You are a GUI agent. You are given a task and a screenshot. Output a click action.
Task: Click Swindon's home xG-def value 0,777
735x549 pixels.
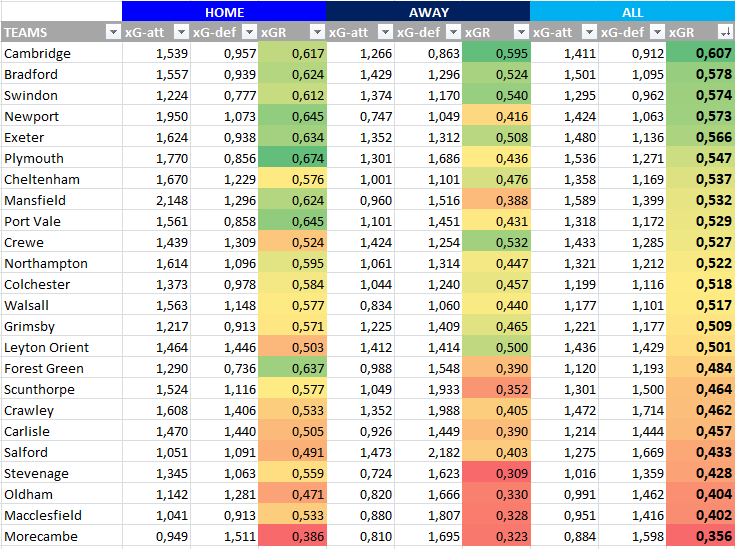(224, 95)
